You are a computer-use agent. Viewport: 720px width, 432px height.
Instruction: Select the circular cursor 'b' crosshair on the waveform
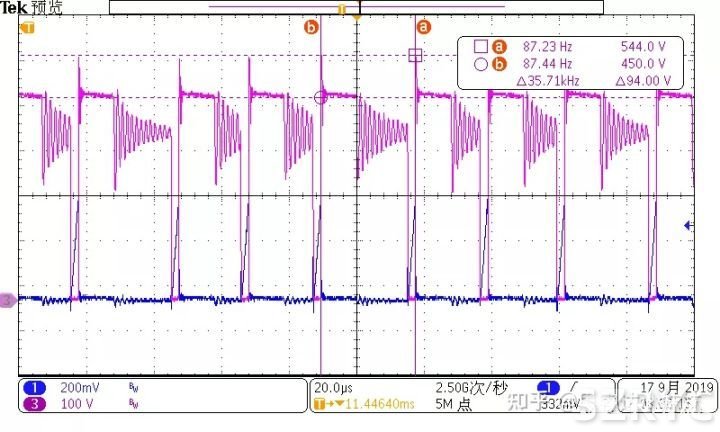[x=321, y=97]
